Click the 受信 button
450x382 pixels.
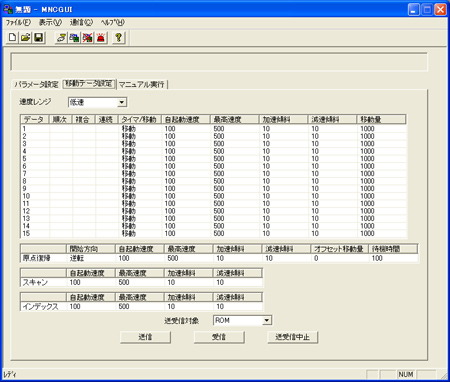219,337
